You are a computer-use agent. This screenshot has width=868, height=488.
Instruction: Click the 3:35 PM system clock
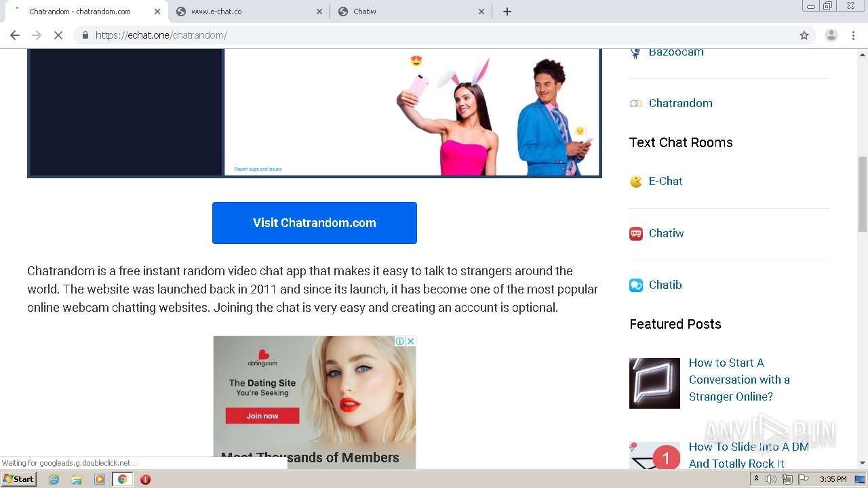pyautogui.click(x=833, y=479)
